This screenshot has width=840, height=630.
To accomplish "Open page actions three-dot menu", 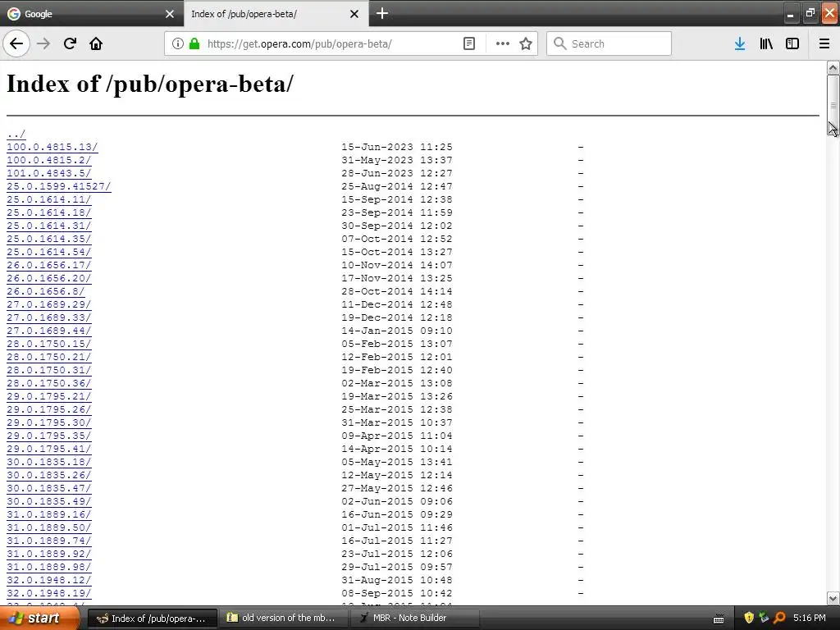I will click(502, 43).
